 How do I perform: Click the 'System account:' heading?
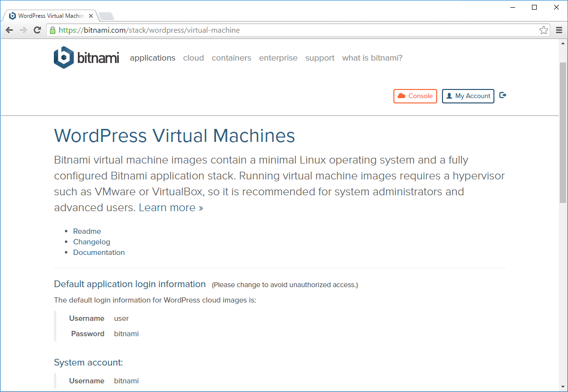click(x=88, y=362)
